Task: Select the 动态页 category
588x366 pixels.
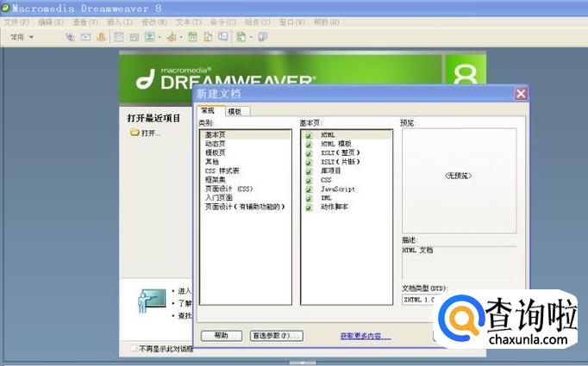Action: click(216, 144)
